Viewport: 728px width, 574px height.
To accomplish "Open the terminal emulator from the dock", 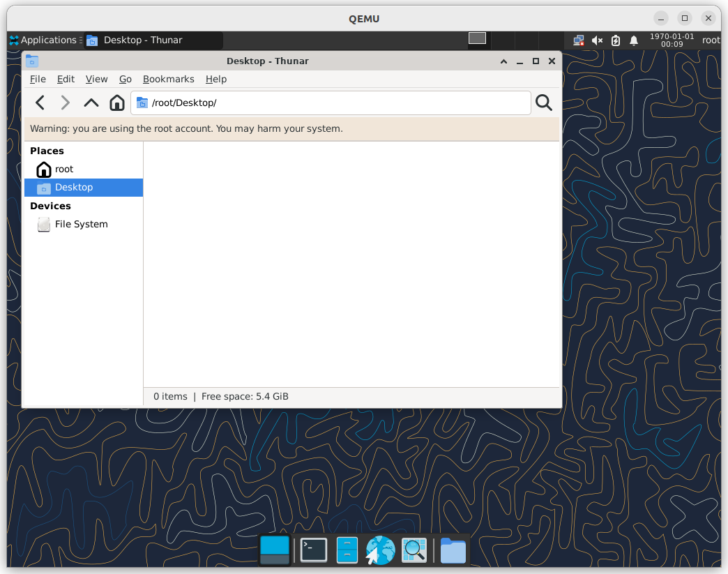I will 312,550.
